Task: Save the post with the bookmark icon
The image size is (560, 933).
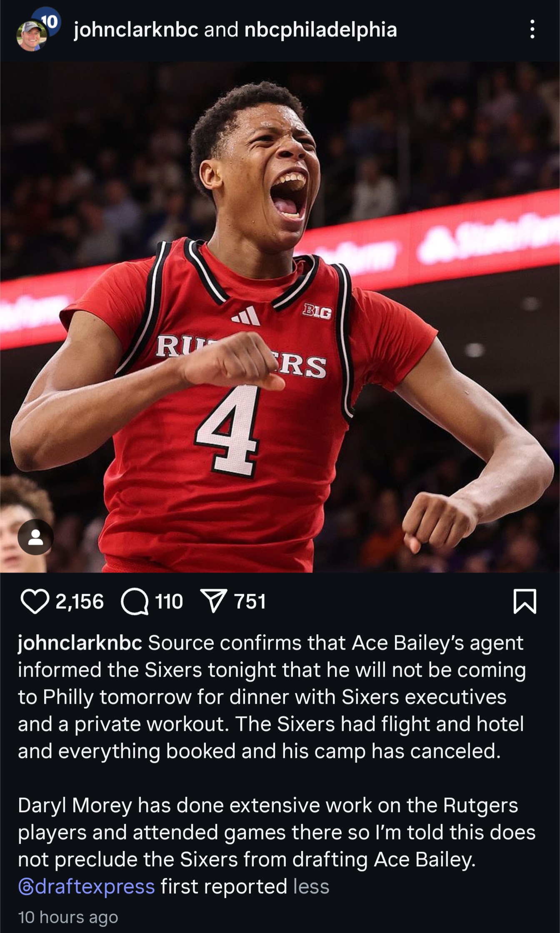Action: coord(525,601)
